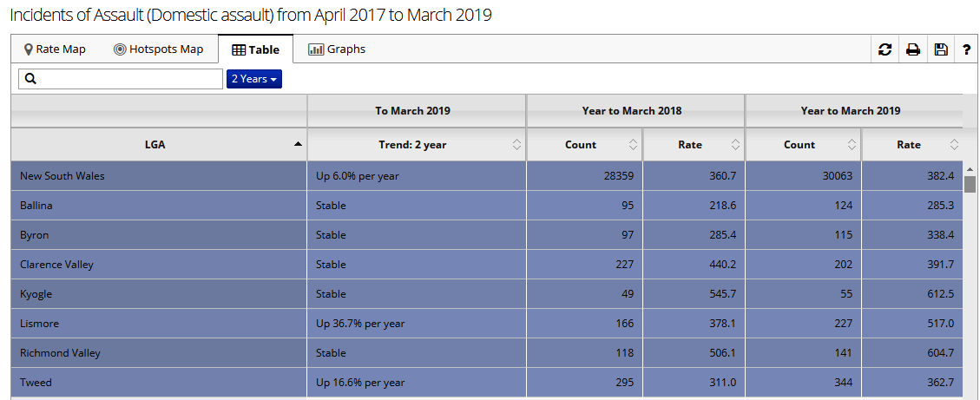Open the Hotspots Map tab
This screenshot has height=400, width=980.
click(158, 49)
